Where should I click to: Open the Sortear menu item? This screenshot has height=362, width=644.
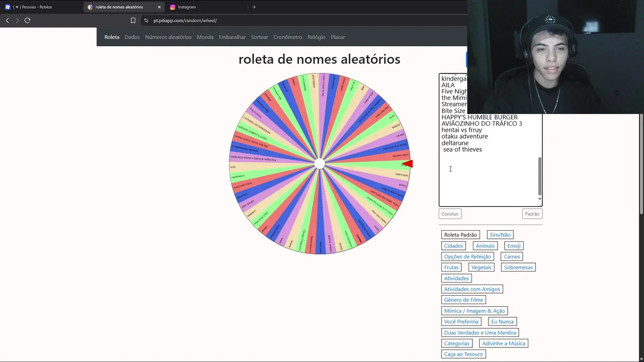260,37
